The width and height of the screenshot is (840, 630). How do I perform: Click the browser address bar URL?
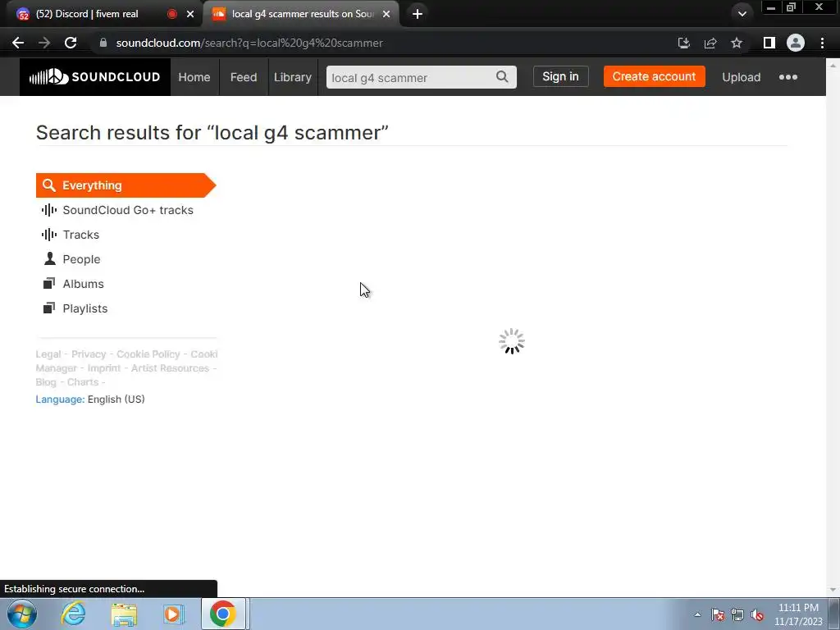pyautogui.click(x=249, y=43)
